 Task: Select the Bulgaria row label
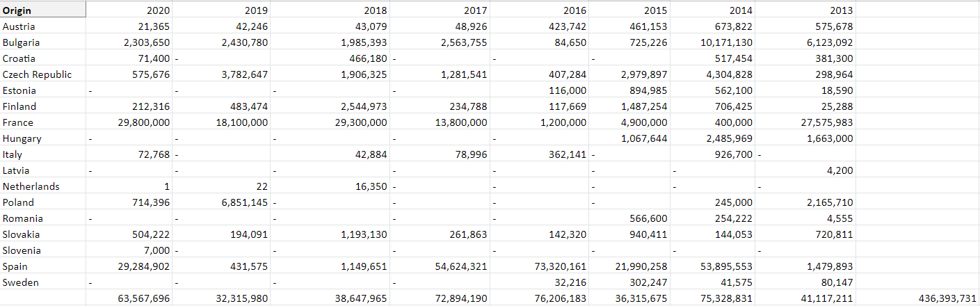coord(43,42)
